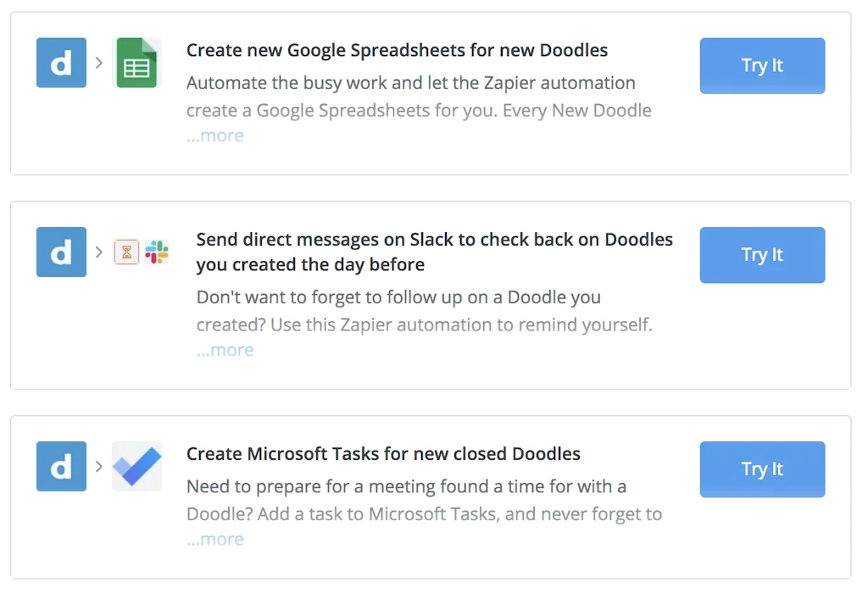The image size is (868, 593).
Task: Click the hourglass Delay icon
Action: point(126,252)
